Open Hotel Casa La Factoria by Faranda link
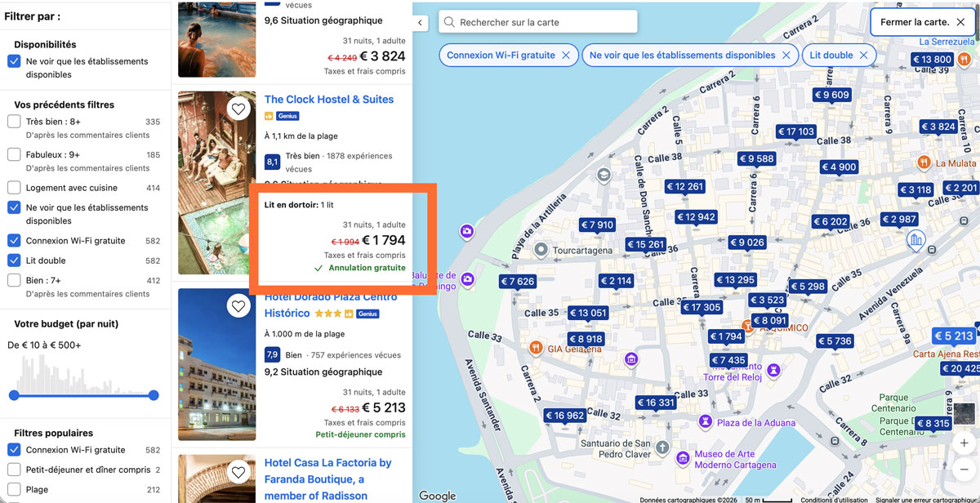Image resolution: width=980 pixels, height=503 pixels. [328, 479]
